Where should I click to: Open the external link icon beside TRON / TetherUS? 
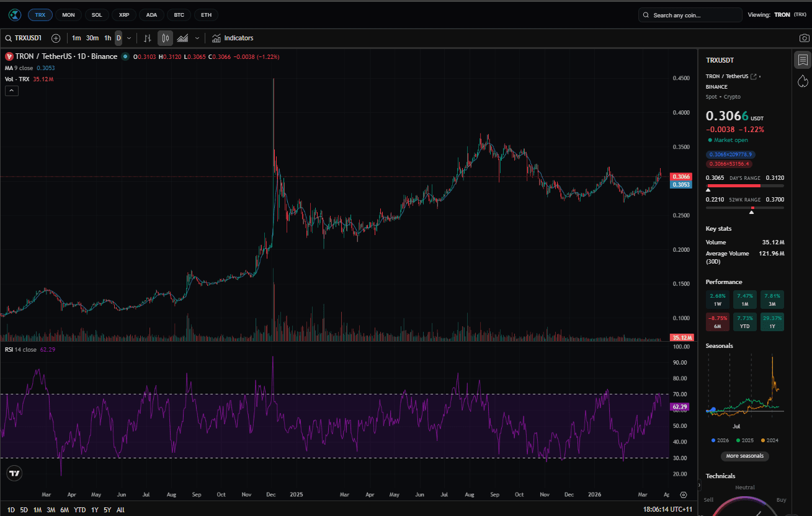754,76
